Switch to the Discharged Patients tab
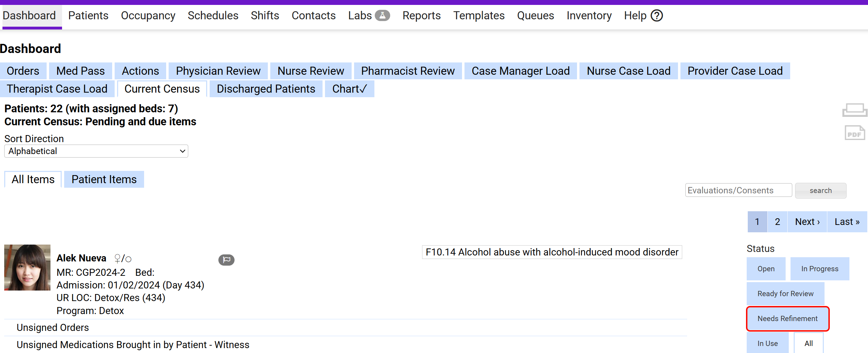868x353 pixels. tap(266, 89)
